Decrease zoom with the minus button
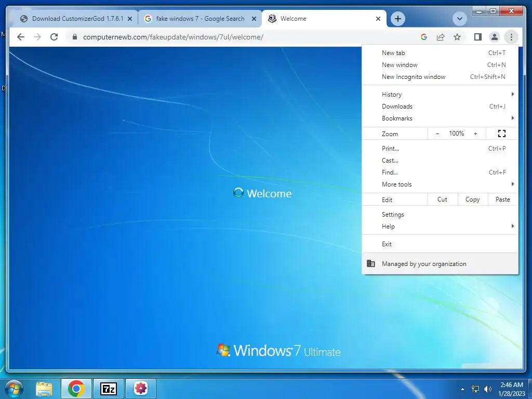 click(x=437, y=134)
